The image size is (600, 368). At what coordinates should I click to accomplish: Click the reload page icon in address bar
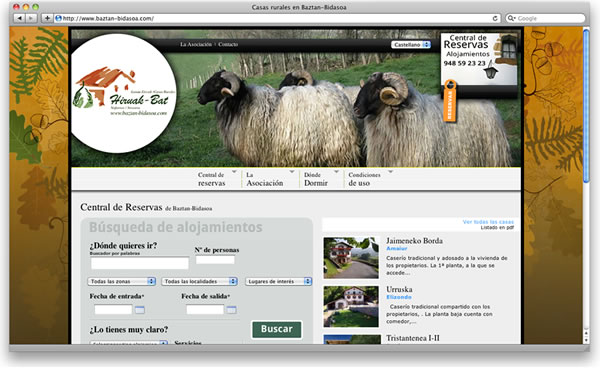(495, 18)
